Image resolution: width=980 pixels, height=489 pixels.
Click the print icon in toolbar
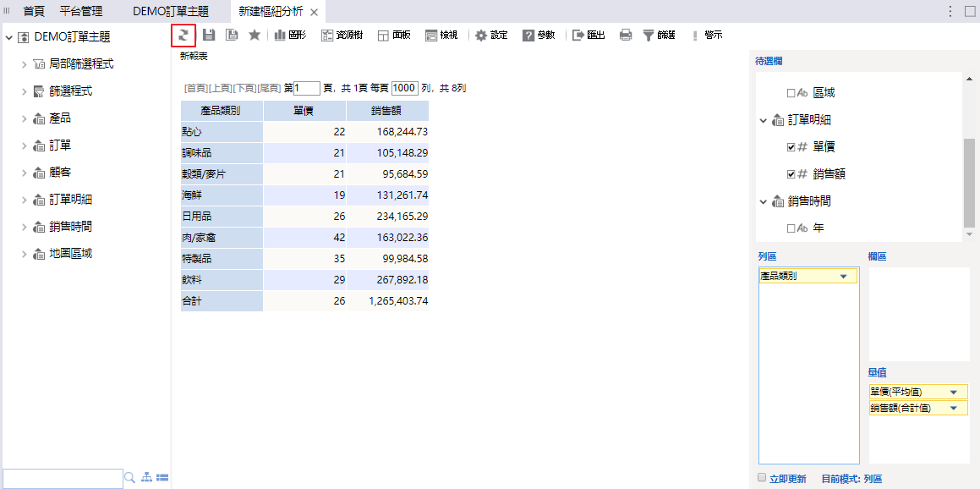click(x=626, y=35)
